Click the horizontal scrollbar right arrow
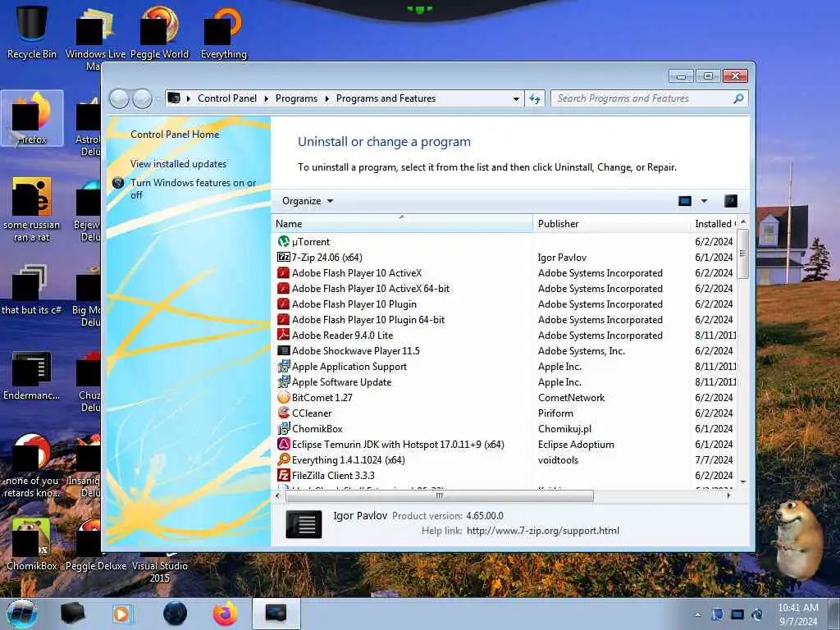This screenshot has width=840, height=630. (x=728, y=496)
